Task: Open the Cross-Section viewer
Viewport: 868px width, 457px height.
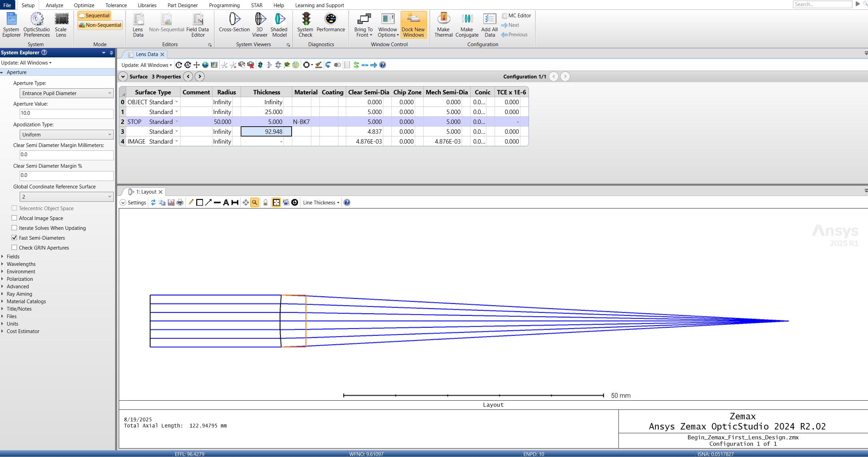Action: coord(234,24)
